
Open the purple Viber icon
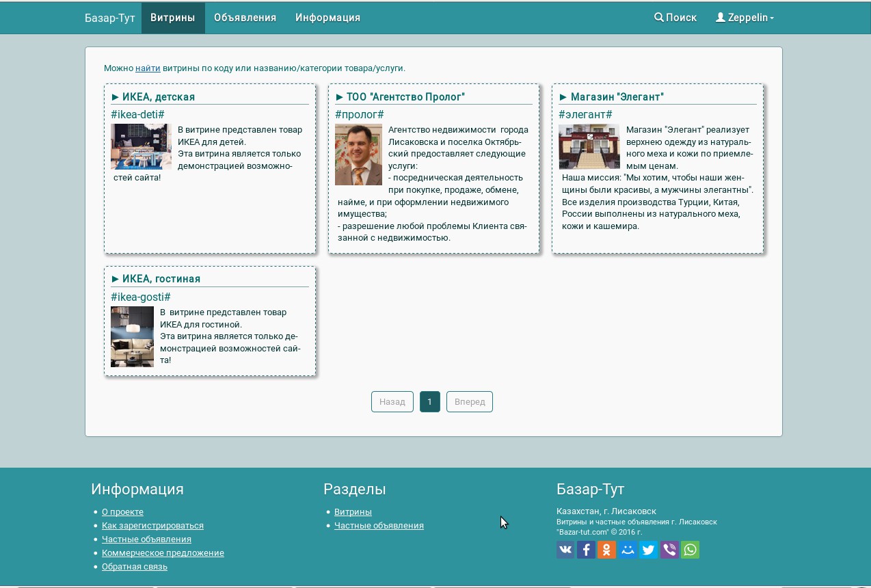[669, 550]
